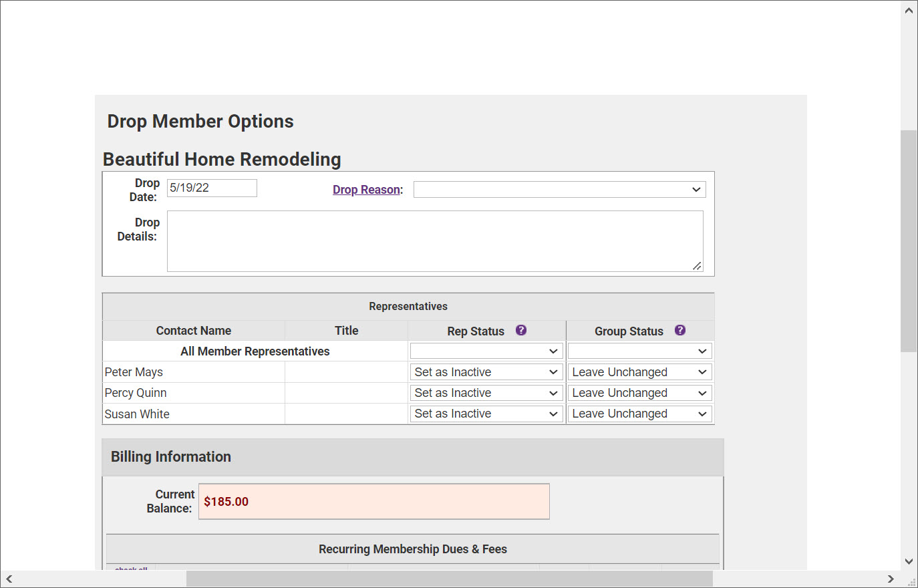This screenshot has height=588, width=918.
Task: Focus the Drop Date field
Action: (x=212, y=188)
